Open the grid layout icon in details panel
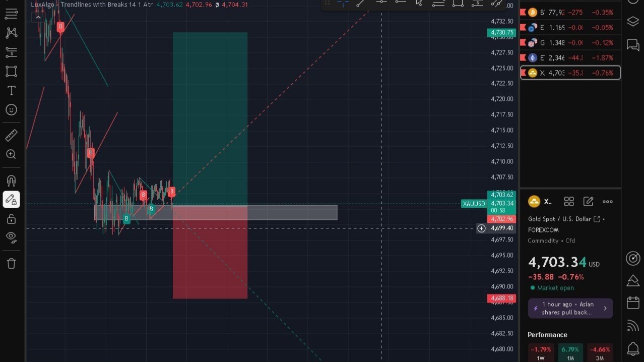Screen dimensions: 644x362 569,202
